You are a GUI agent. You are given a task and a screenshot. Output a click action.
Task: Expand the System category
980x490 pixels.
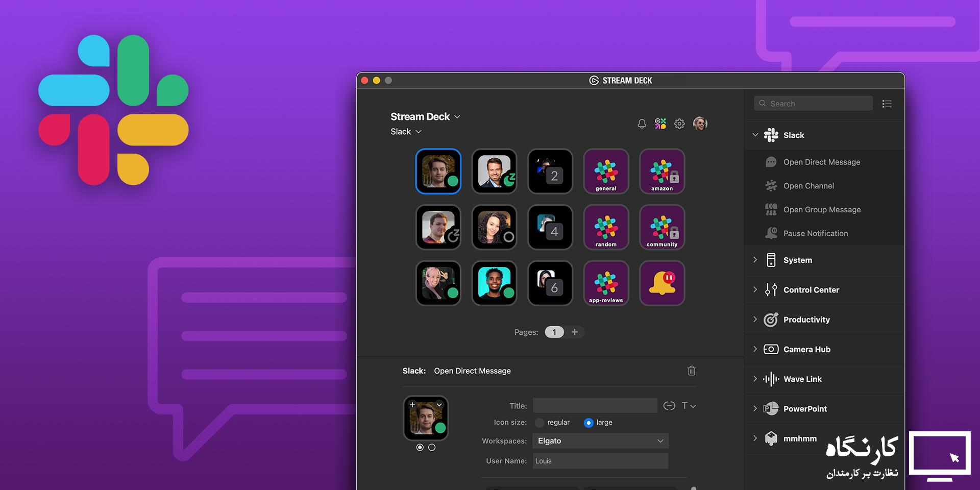tap(755, 260)
